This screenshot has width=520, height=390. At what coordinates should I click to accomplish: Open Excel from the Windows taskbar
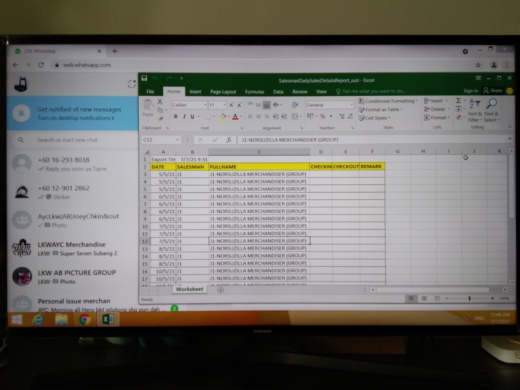(107, 319)
